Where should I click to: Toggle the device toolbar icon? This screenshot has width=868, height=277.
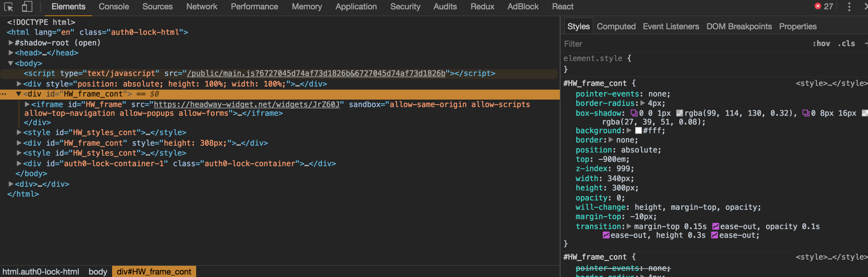tap(27, 7)
